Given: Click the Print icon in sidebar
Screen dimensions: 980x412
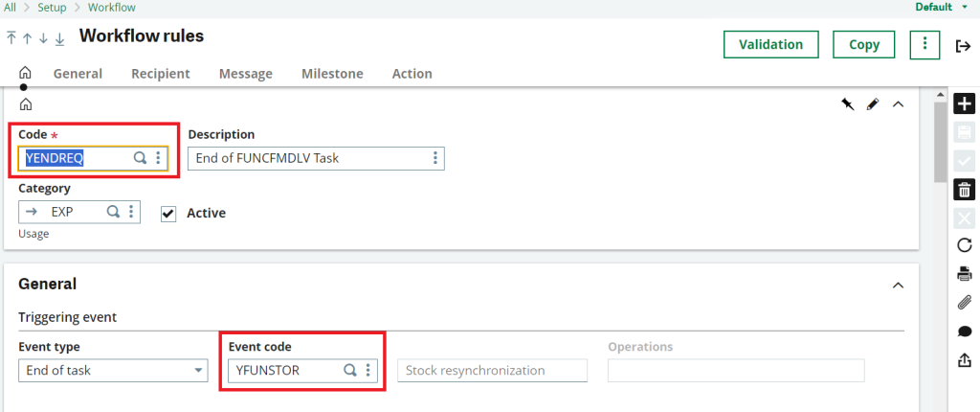Looking at the screenshot, I should [x=965, y=274].
